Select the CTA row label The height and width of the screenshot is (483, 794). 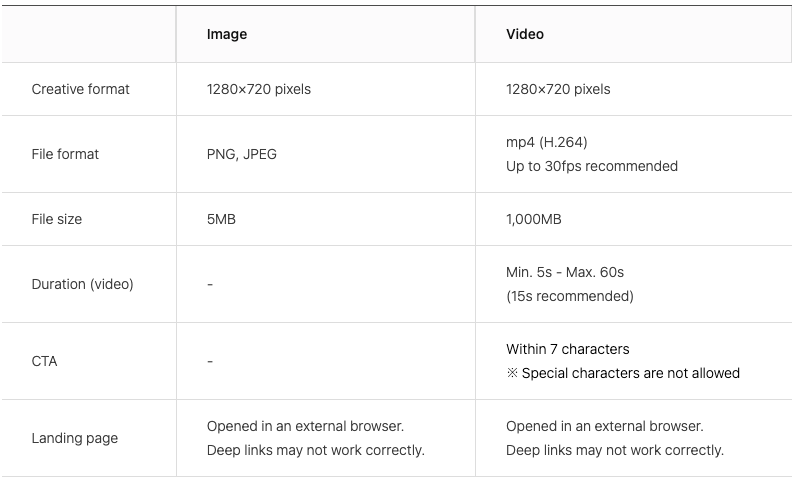pos(44,361)
